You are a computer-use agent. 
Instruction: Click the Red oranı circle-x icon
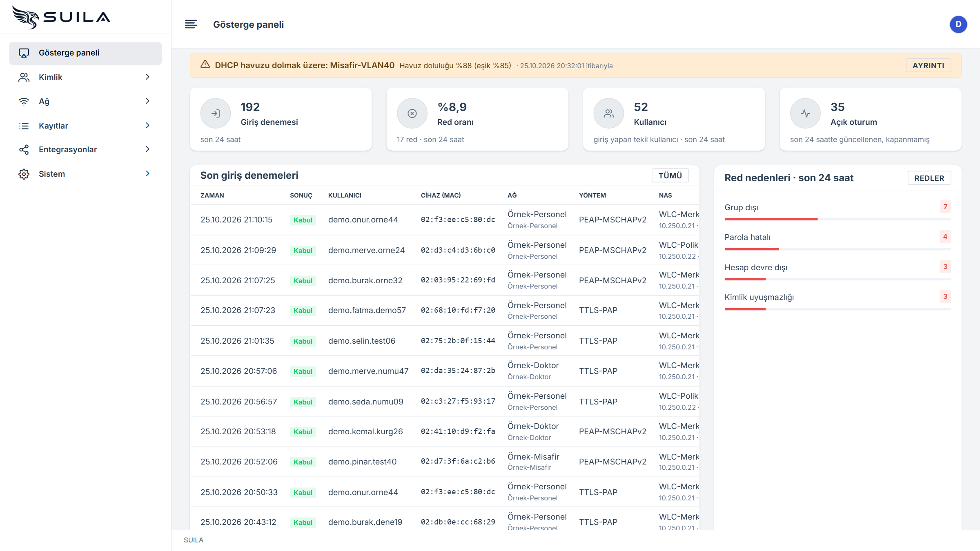tap(412, 113)
